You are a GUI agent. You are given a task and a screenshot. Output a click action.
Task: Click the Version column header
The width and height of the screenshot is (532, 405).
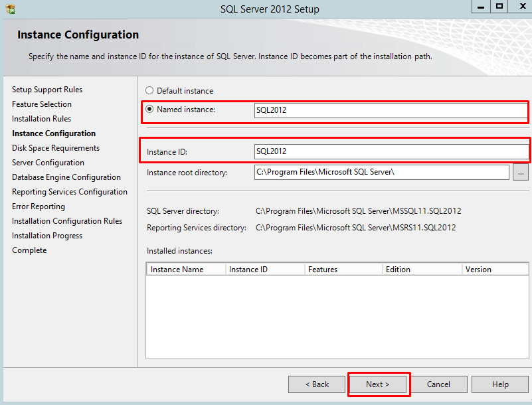pos(495,270)
